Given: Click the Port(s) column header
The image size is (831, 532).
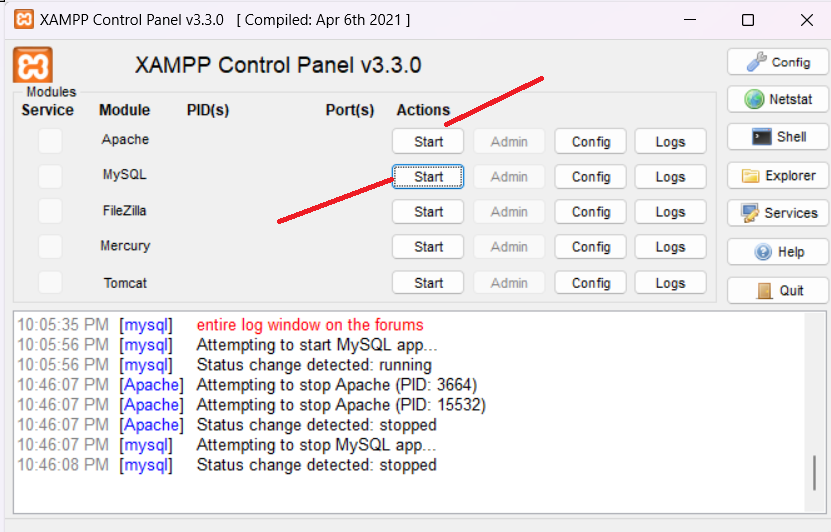Looking at the screenshot, I should pyautogui.click(x=350, y=110).
